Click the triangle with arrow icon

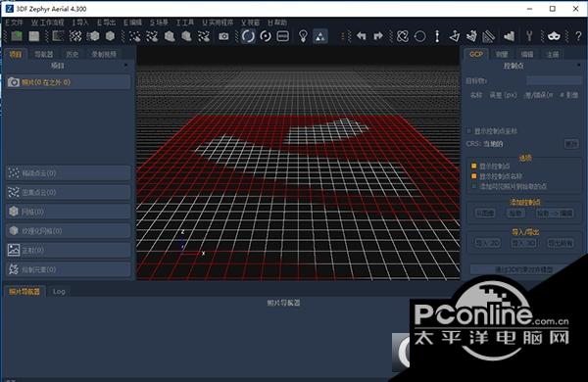[x=455, y=36]
